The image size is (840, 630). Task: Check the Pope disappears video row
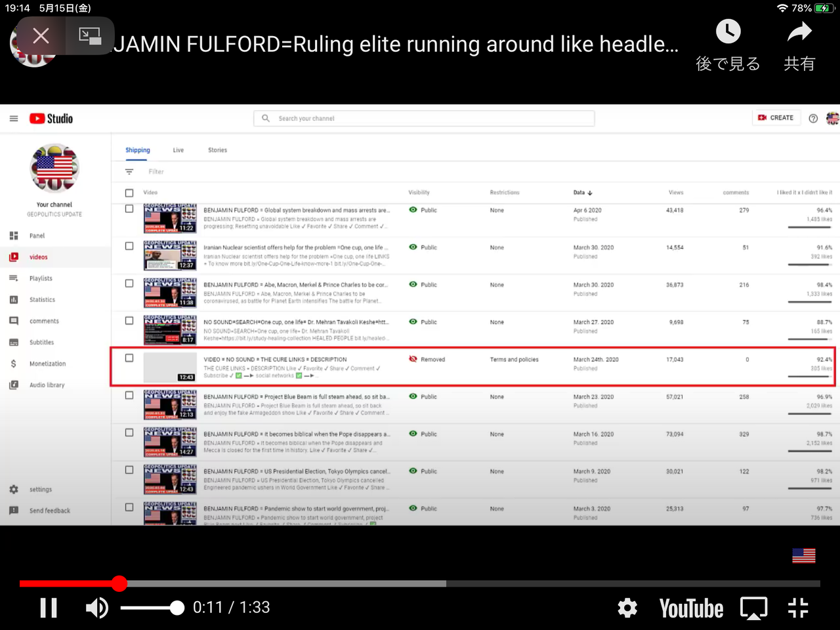[x=129, y=433]
